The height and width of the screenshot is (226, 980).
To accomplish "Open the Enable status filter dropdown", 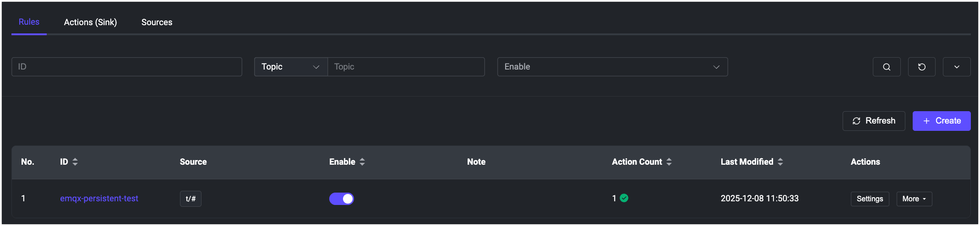I will tap(612, 67).
